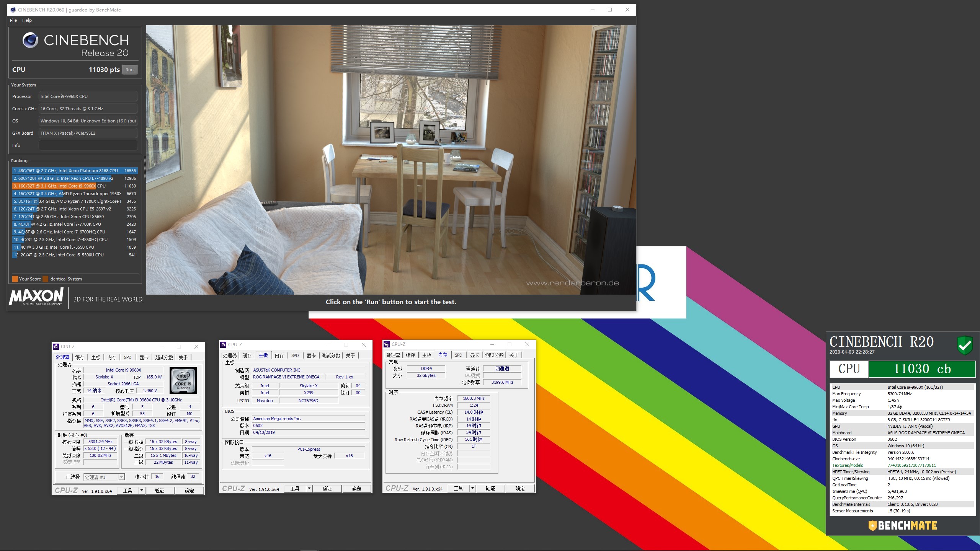Open 测試分數 tab in first CPU-Z window

[164, 357]
